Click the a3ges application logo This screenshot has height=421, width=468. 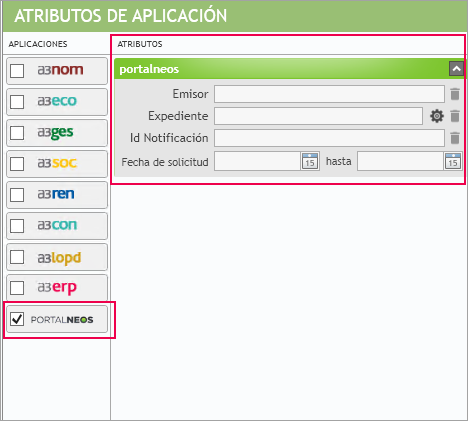(55, 133)
